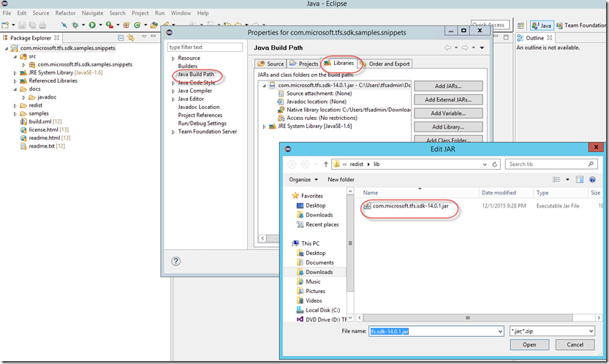Switch to Team Foundation perspective
This screenshot has height=364, width=609.
(x=580, y=26)
